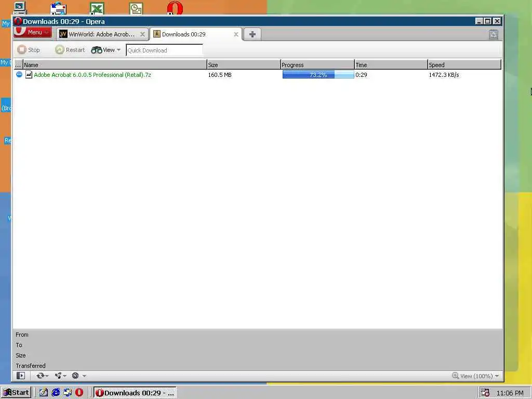The width and height of the screenshot is (532, 399).
Task: Launch Show Desktop from quick launch
Action: click(x=44, y=393)
